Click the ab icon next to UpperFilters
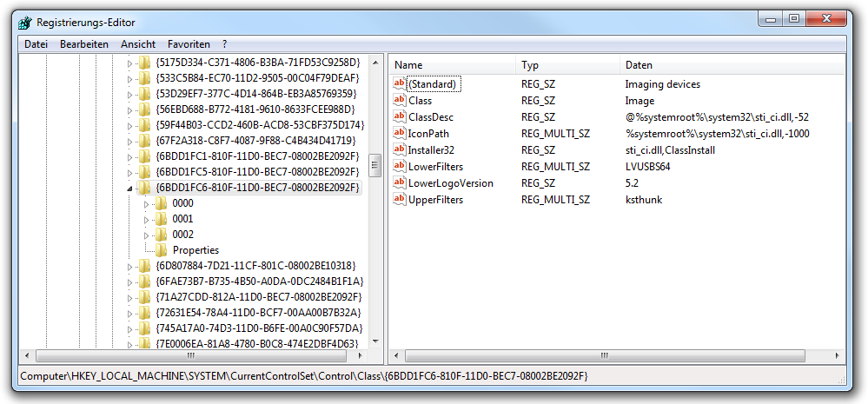 pyautogui.click(x=399, y=199)
